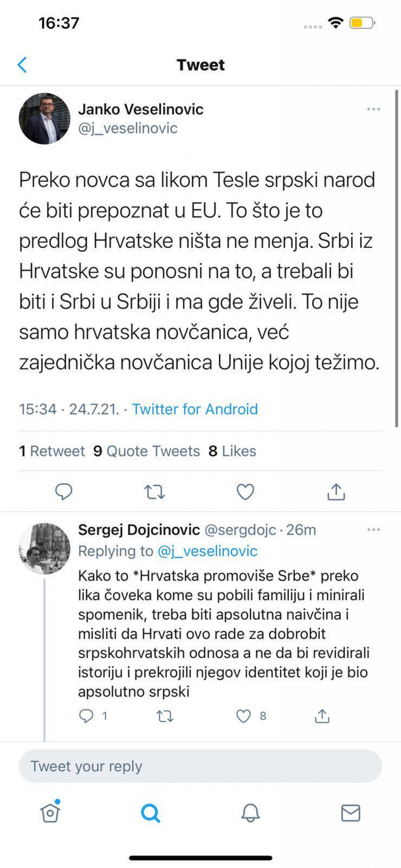The height and width of the screenshot is (868, 401).
Task: Open @j_veselinovic mention in Sergej's reply
Action: [210, 551]
